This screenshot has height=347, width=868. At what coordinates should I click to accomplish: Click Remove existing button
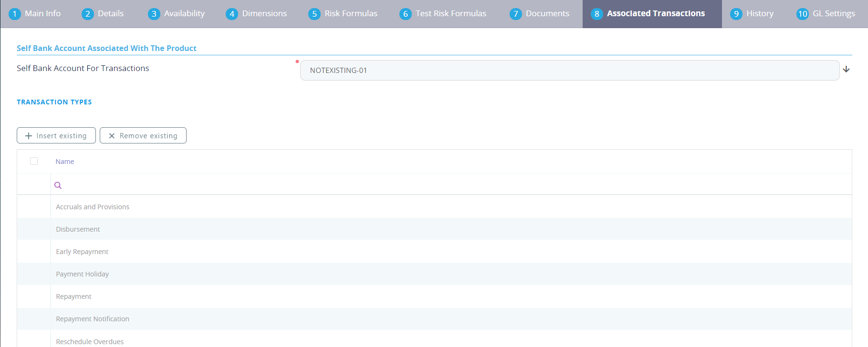[143, 136]
